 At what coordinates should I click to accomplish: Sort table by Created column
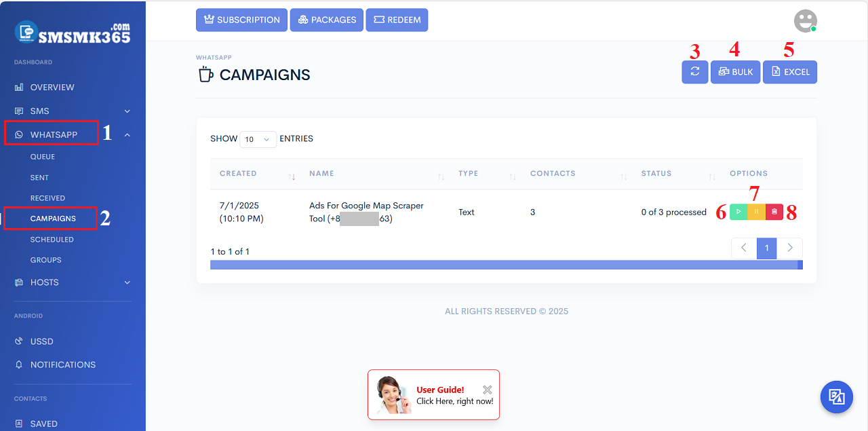(255, 174)
